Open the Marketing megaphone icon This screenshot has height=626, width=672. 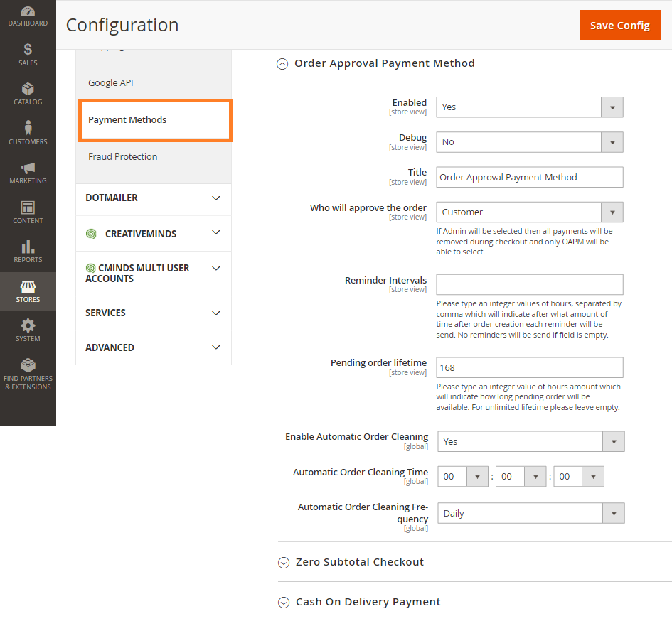pyautogui.click(x=28, y=168)
